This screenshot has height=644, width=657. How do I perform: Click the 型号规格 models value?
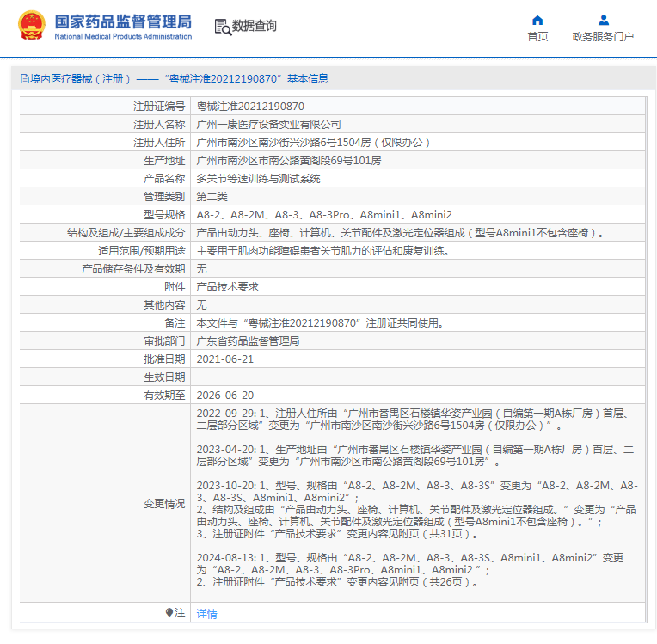click(324, 215)
